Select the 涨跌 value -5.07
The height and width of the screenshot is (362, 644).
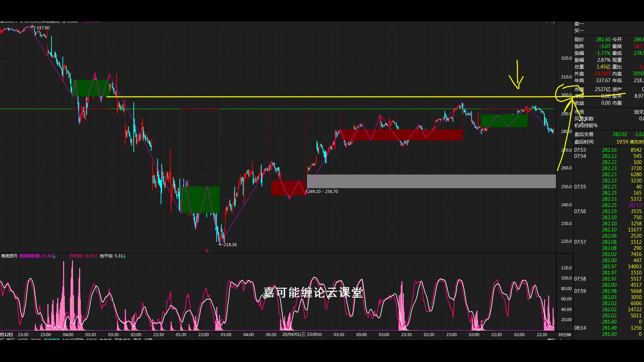pos(605,46)
